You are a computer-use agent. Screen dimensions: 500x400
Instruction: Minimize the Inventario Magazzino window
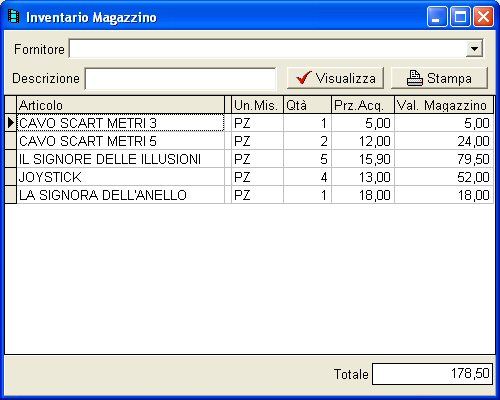[x=437, y=16]
